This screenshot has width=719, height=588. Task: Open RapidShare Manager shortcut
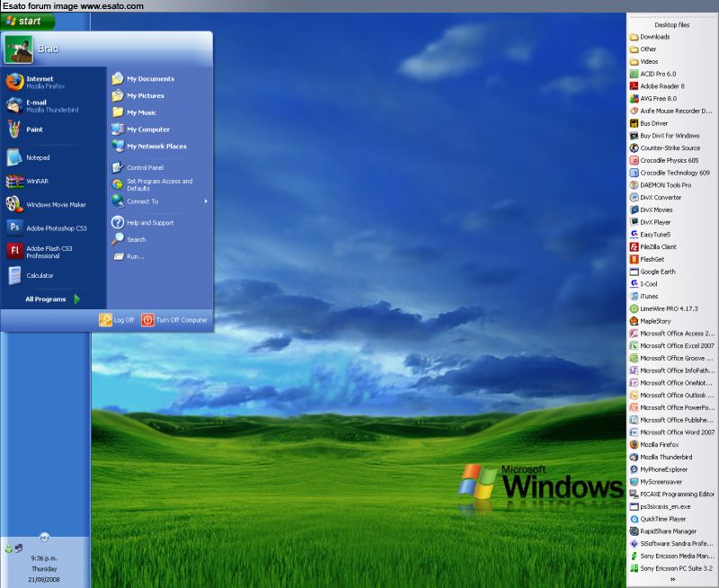point(663,531)
